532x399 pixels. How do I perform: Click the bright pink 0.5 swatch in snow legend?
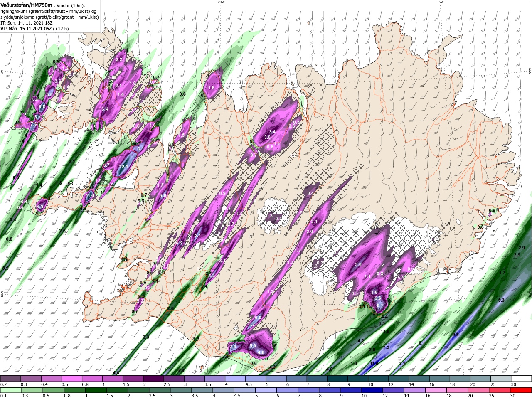72,379
